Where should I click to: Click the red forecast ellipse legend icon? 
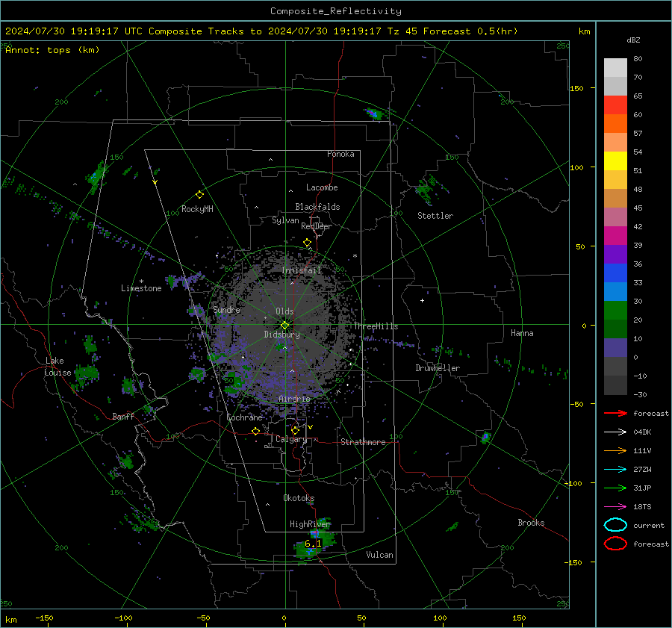[x=615, y=544]
